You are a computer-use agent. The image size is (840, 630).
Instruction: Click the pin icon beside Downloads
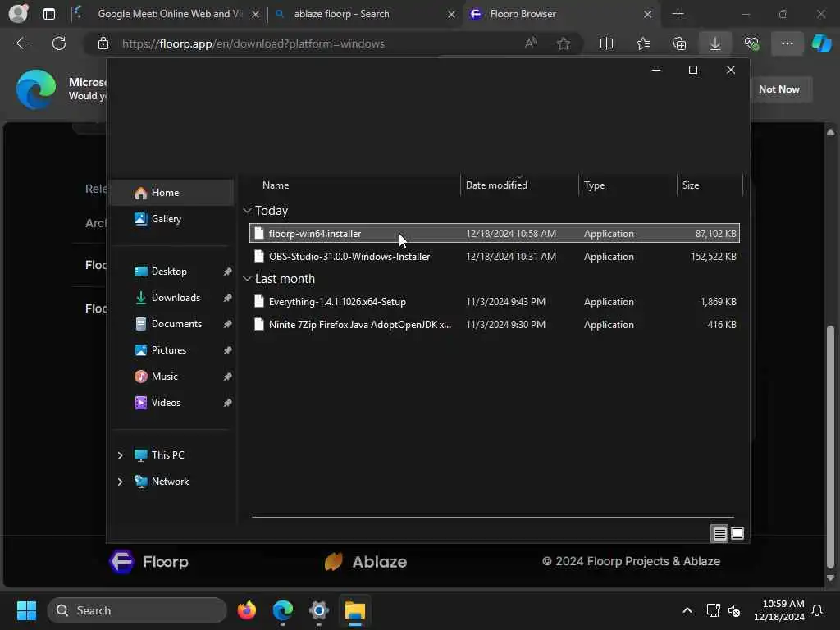click(228, 298)
